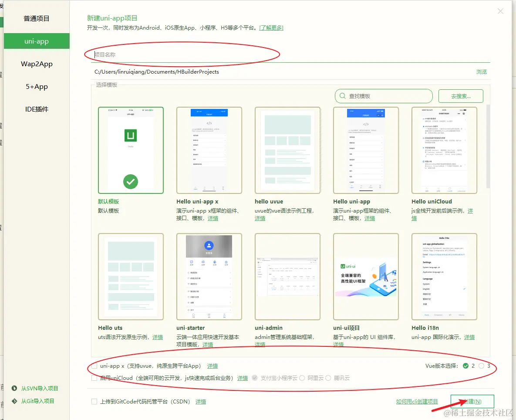
Task: Select the hello uvue template thumbnail
Action: (x=287, y=150)
